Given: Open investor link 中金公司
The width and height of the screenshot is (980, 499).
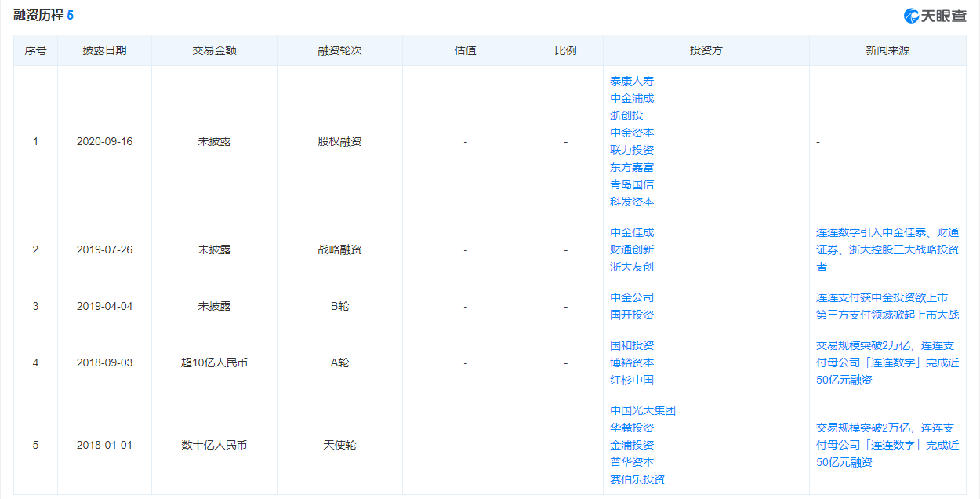Looking at the screenshot, I should (x=632, y=297).
